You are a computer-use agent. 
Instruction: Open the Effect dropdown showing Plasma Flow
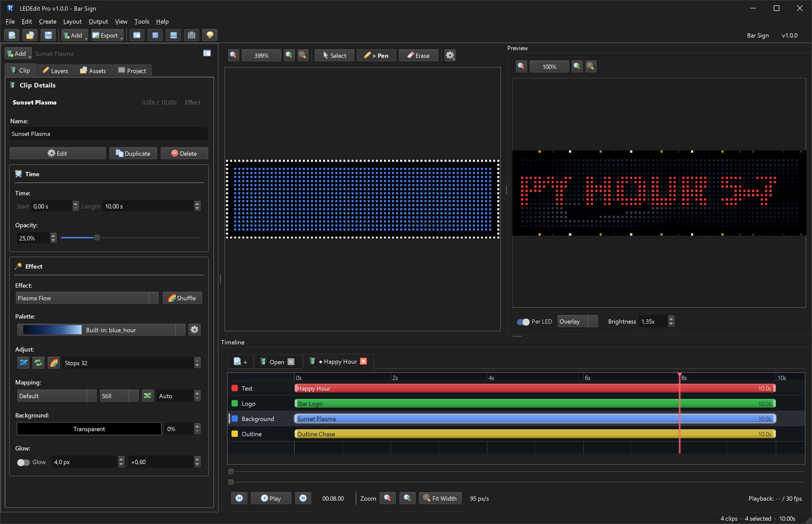[x=87, y=298]
